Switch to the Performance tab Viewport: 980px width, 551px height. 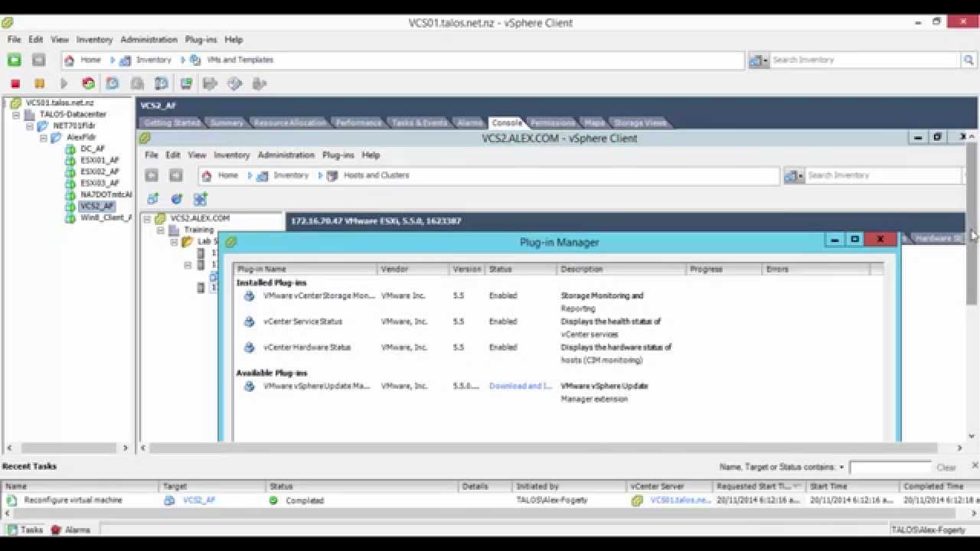[x=358, y=122]
